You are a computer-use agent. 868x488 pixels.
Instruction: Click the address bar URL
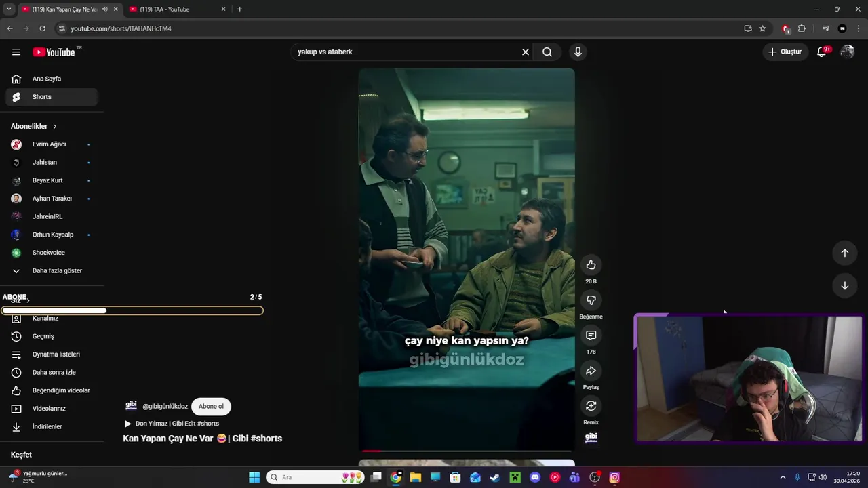click(121, 28)
